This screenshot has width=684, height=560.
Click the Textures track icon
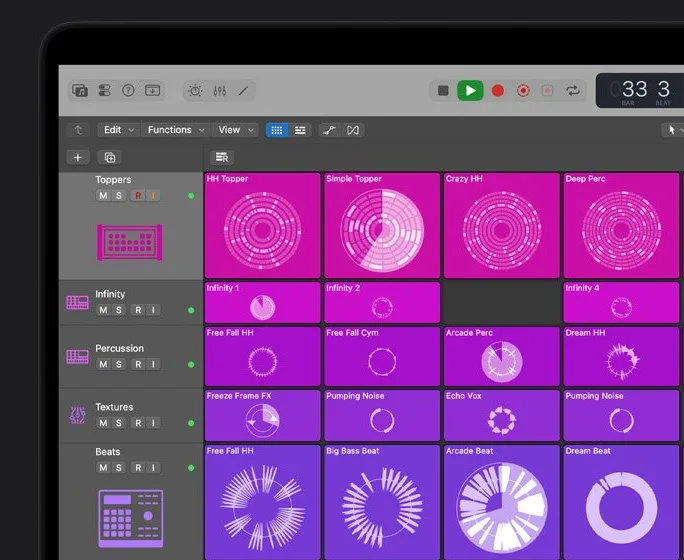[78, 415]
